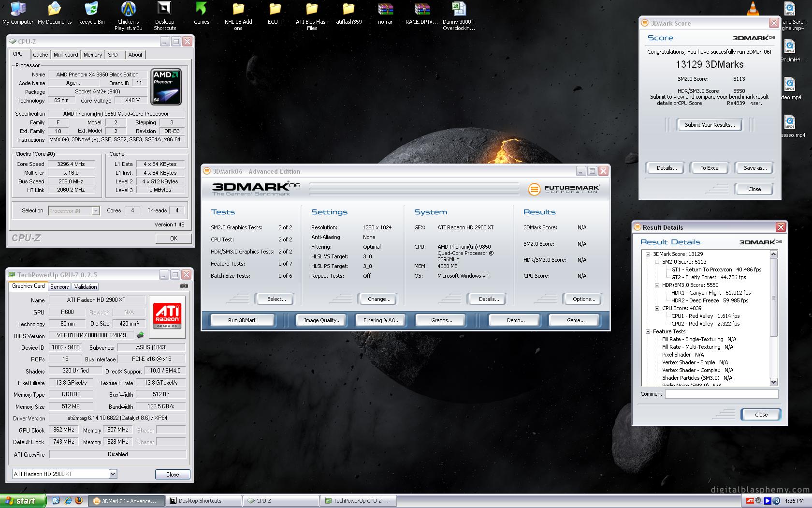Open Image Quality... in 3DMark06
The width and height of the screenshot is (812, 508).
[322, 320]
